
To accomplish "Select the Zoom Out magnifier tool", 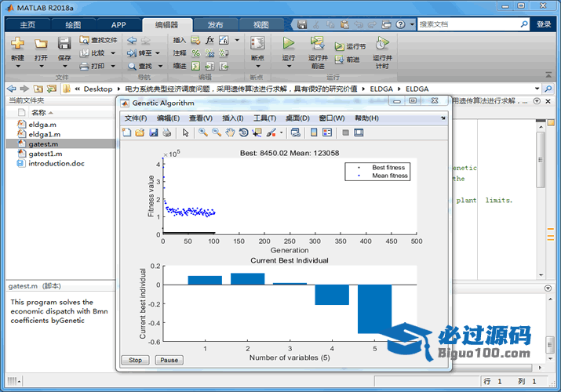I will (217, 132).
